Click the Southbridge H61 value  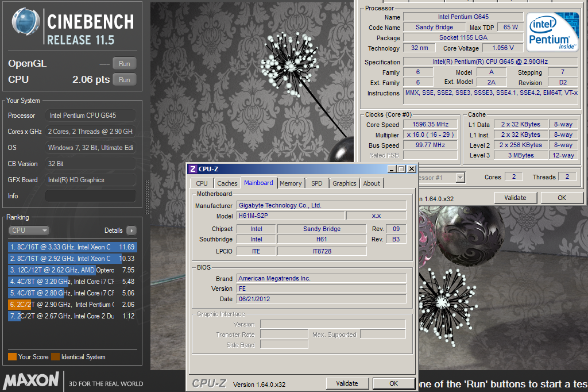(322, 239)
